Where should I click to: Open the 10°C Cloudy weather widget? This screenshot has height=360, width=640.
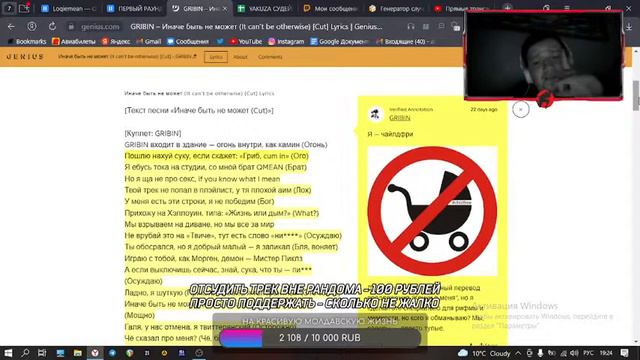(484, 353)
